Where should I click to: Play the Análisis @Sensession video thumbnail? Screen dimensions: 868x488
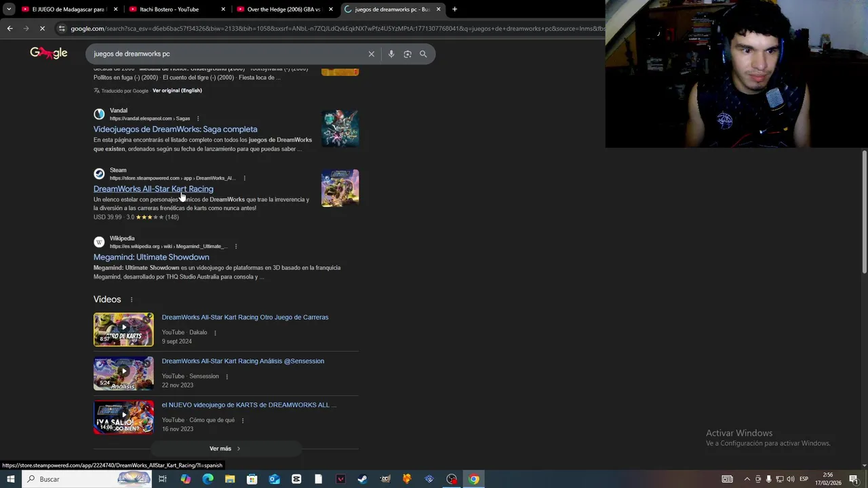pyautogui.click(x=123, y=373)
